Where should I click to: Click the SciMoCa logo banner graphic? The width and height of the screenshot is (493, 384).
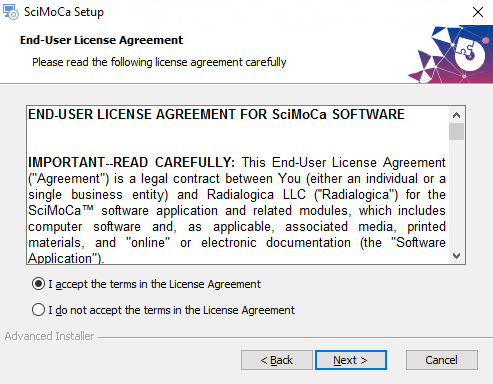(451, 54)
